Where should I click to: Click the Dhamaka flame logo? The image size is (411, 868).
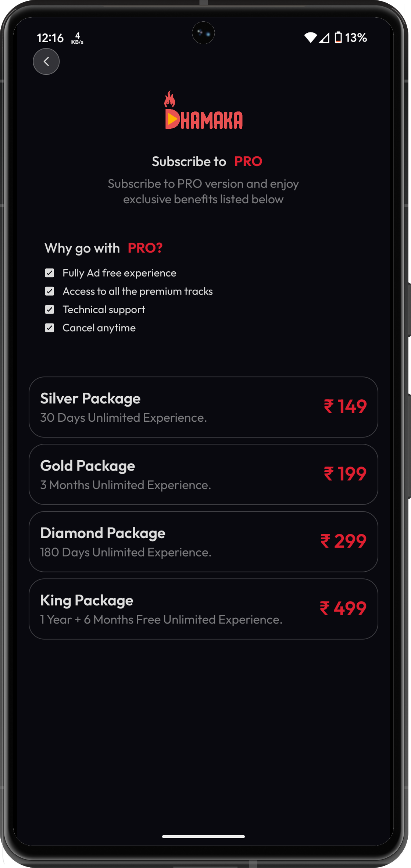(x=203, y=111)
